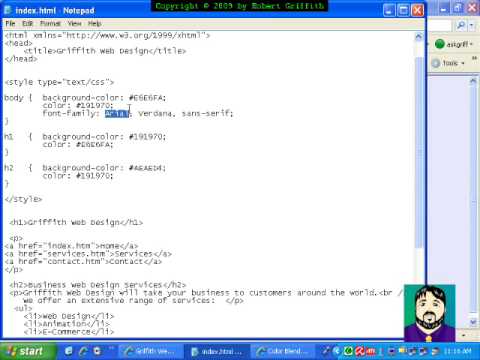Open the Format menu in Notepad
Image resolution: width=480 pixels, height=360 pixels.
[50, 23]
